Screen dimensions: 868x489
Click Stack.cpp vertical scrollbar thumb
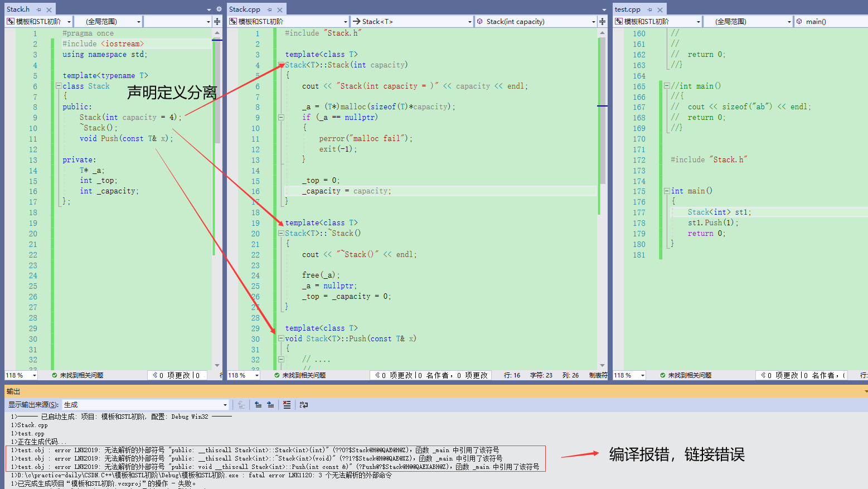pyautogui.click(x=602, y=110)
